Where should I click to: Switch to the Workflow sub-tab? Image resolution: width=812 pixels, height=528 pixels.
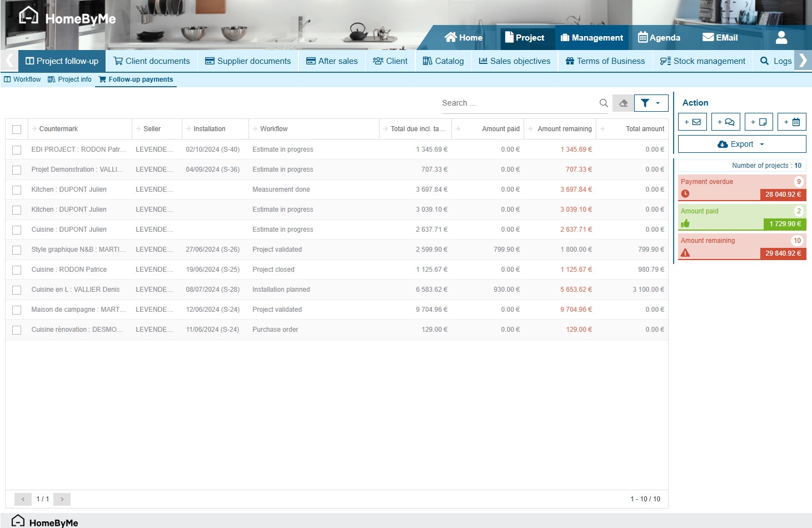22,79
